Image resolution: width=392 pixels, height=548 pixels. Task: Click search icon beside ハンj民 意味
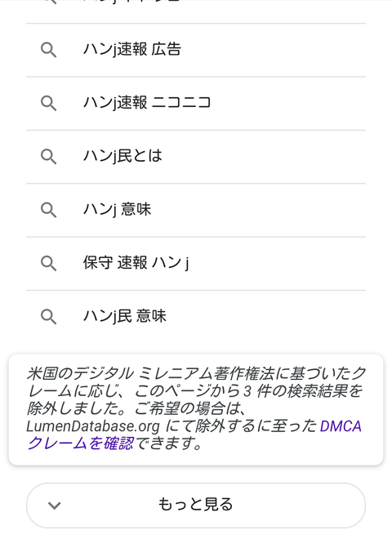[x=48, y=317]
